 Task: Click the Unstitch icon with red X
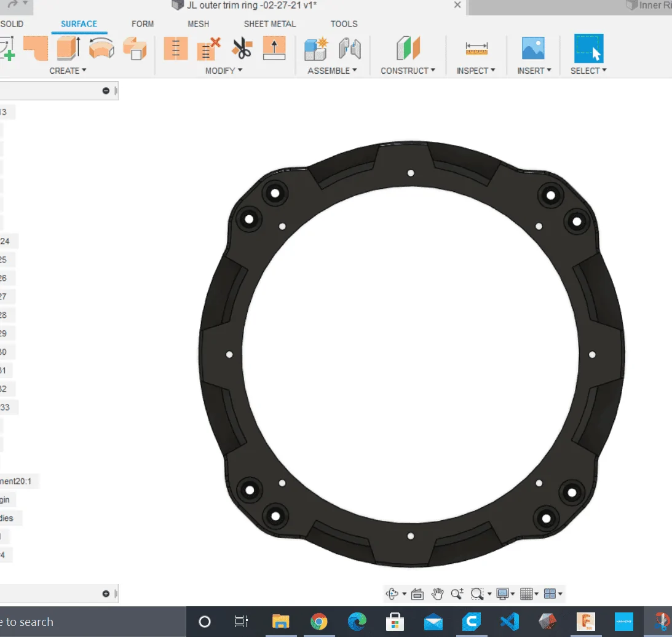(x=208, y=49)
